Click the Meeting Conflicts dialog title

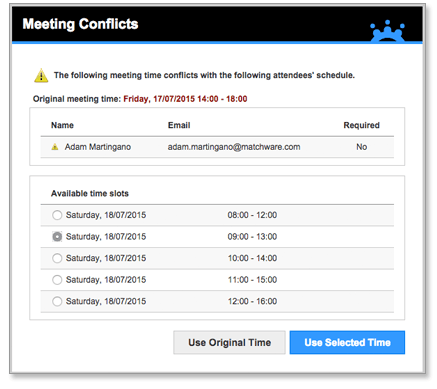coord(80,24)
